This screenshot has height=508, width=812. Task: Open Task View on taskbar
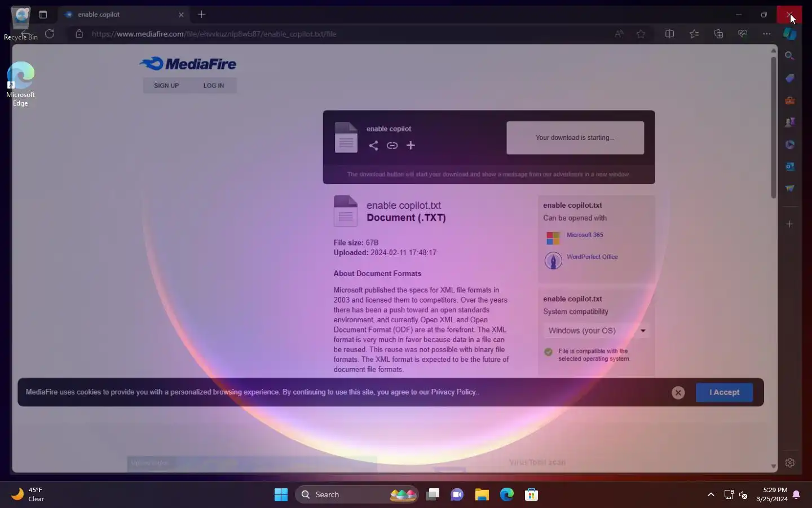coord(433,494)
